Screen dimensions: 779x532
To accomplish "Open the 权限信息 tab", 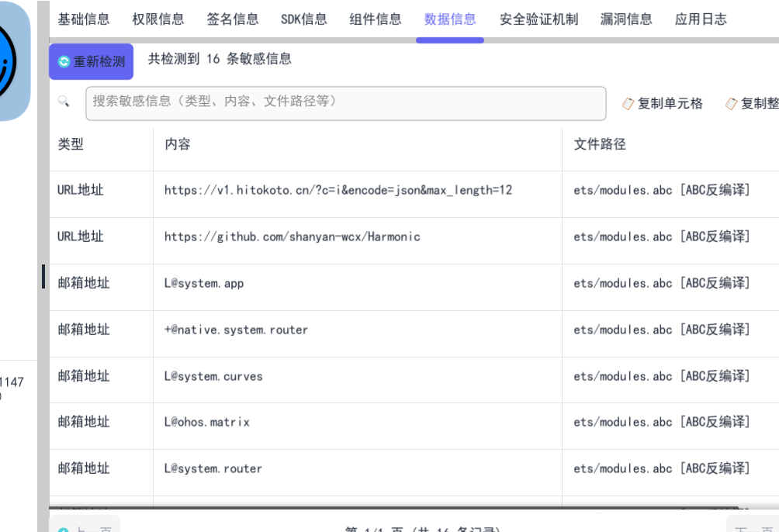I will 158,19.
